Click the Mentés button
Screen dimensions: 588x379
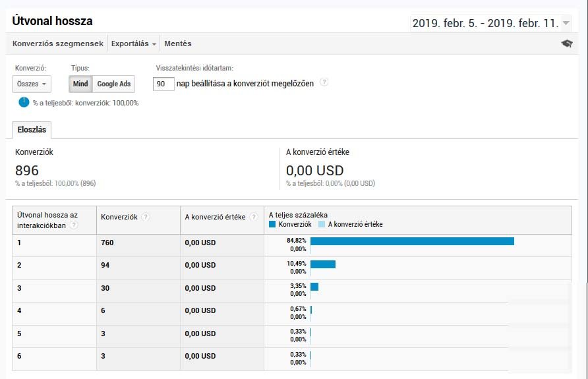click(x=178, y=44)
